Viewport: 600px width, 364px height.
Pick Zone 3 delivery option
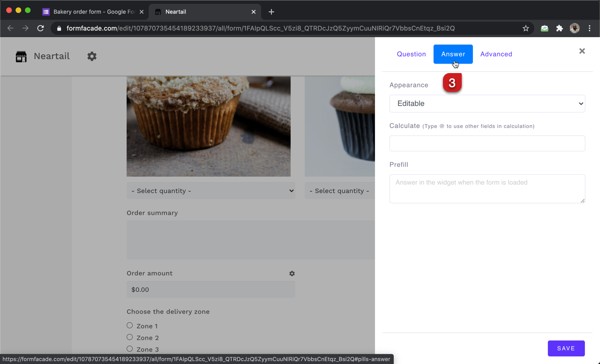click(x=129, y=349)
